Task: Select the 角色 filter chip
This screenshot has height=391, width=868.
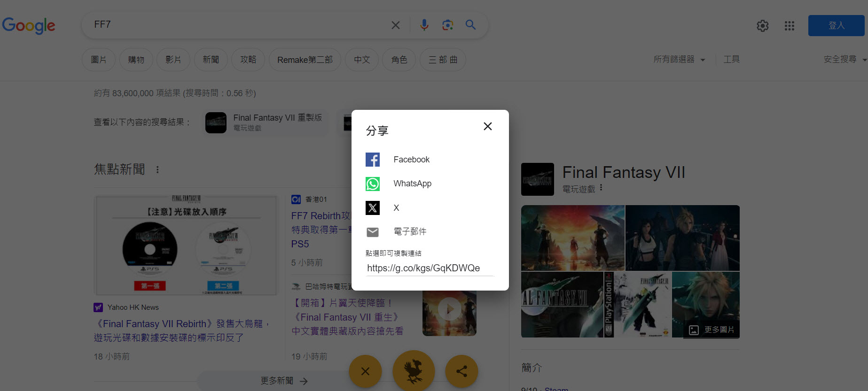Action: 399,60
